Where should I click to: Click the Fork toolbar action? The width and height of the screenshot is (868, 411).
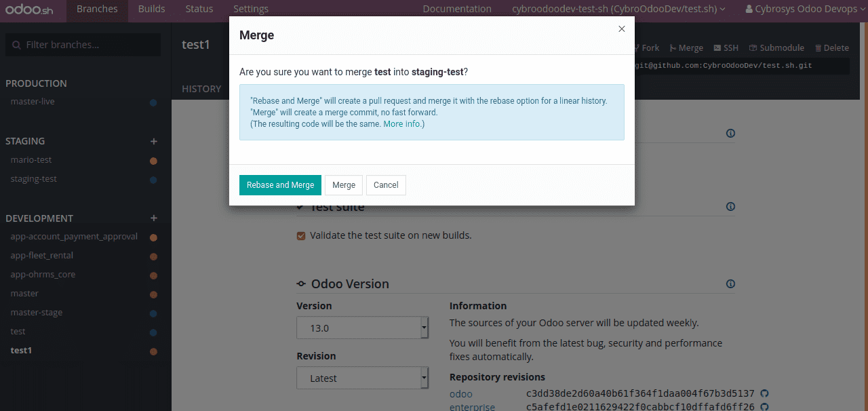tap(646, 47)
